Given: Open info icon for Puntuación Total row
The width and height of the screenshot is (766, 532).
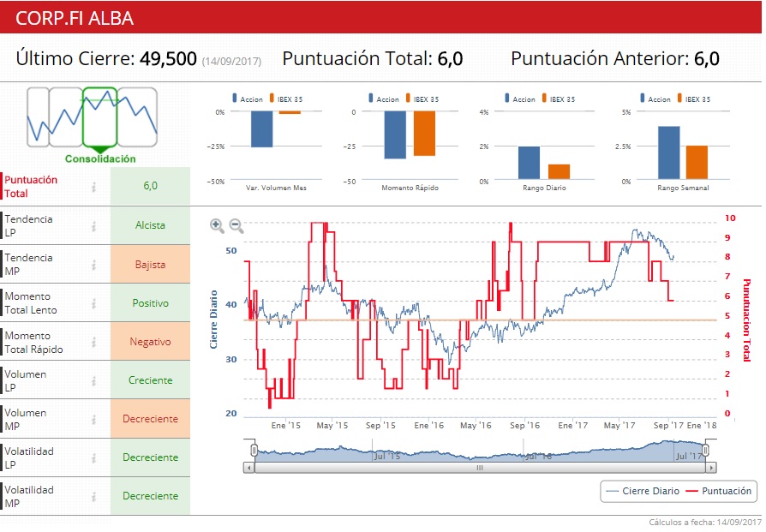Looking at the screenshot, I should tap(93, 187).
